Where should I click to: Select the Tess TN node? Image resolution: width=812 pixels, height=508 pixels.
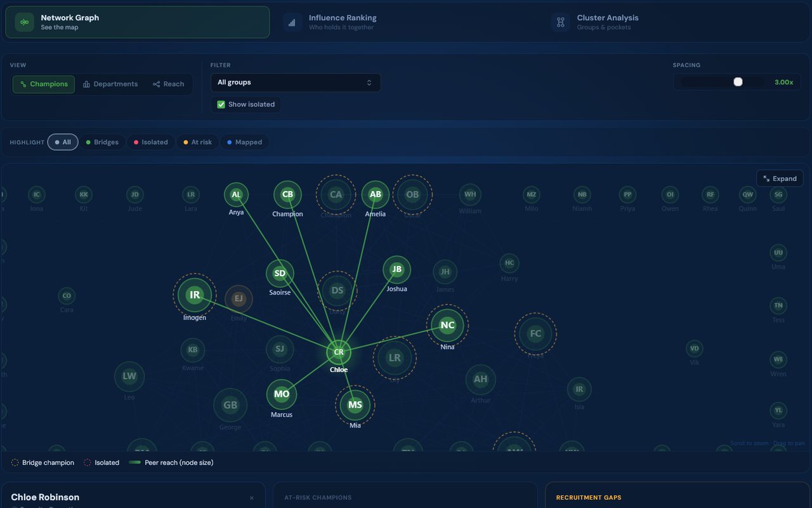pos(778,305)
